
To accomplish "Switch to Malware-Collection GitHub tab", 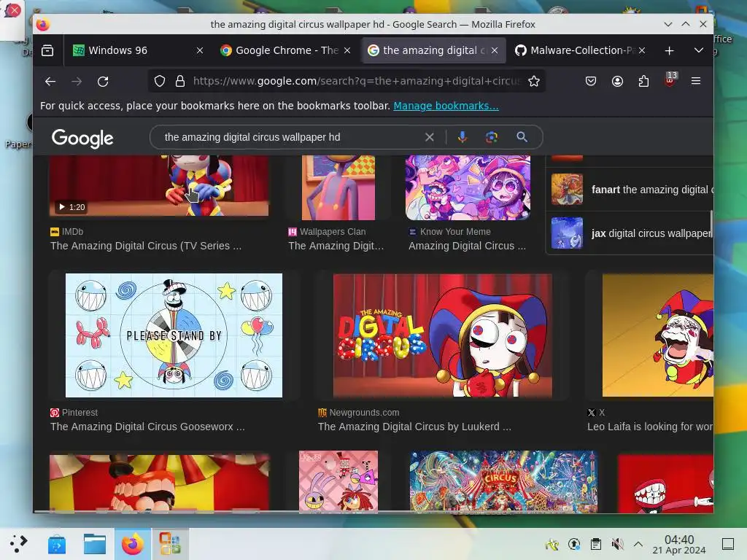I will pyautogui.click(x=580, y=50).
